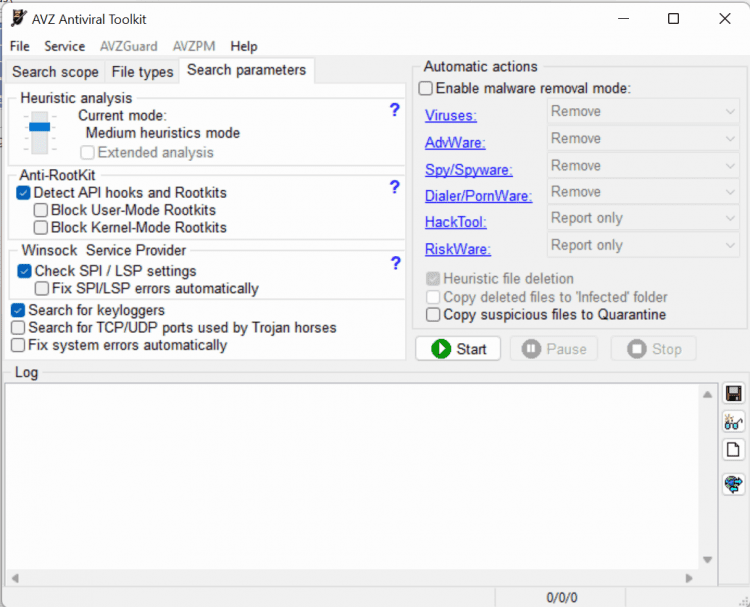Open the log viewer glasses icon

(x=733, y=422)
